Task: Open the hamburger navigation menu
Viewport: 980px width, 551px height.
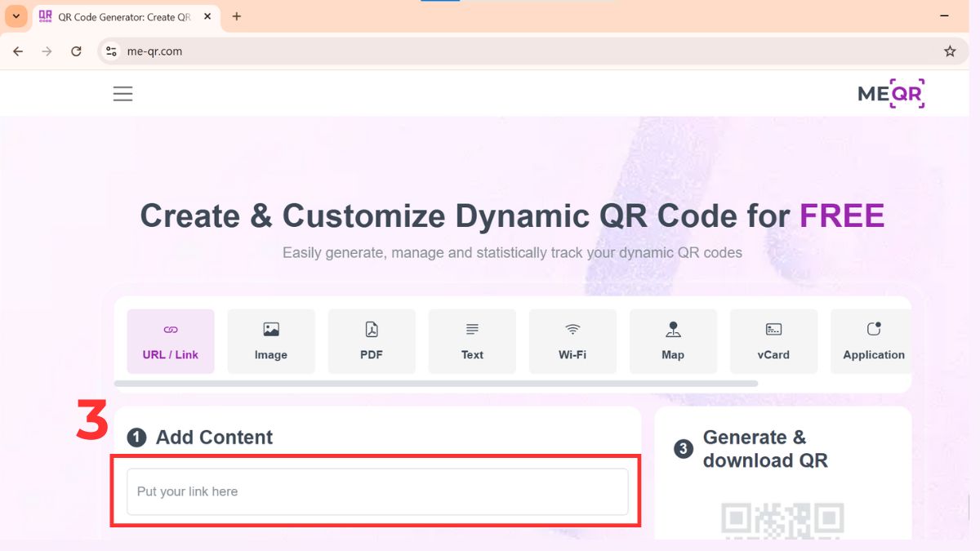Action: click(x=122, y=93)
